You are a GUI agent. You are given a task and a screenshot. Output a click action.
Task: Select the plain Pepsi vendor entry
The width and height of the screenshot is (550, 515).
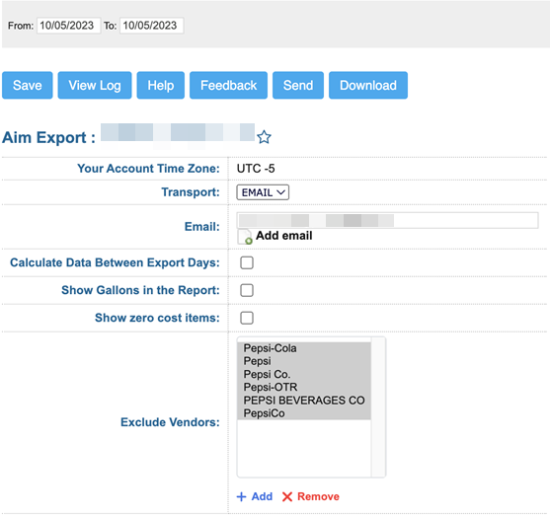304,361
